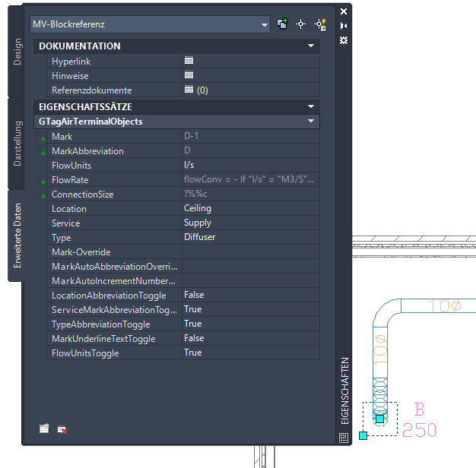This screenshot has height=468, width=476.
Task: Open the palette properties menu icon at bottom
Action: coord(344,438)
